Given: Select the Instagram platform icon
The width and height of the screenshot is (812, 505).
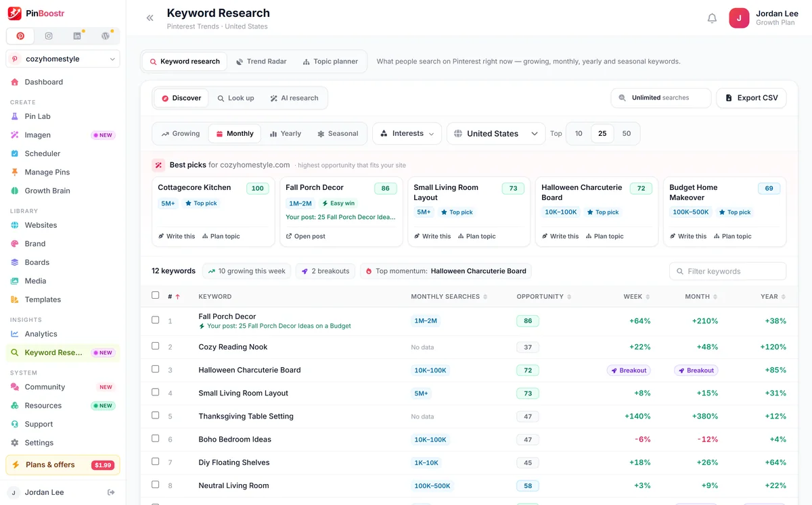Looking at the screenshot, I should 49,36.
